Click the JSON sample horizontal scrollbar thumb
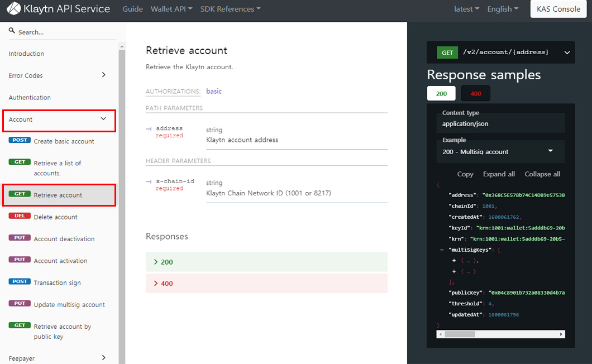 (460, 334)
